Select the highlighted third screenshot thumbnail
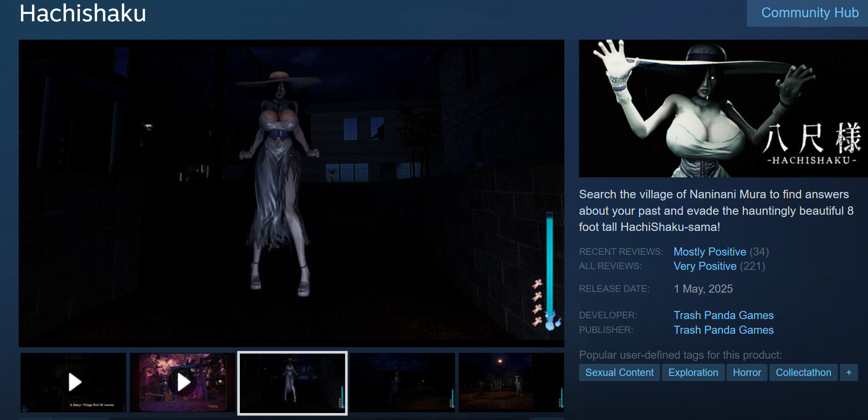This screenshot has width=868, height=420. 292,383
